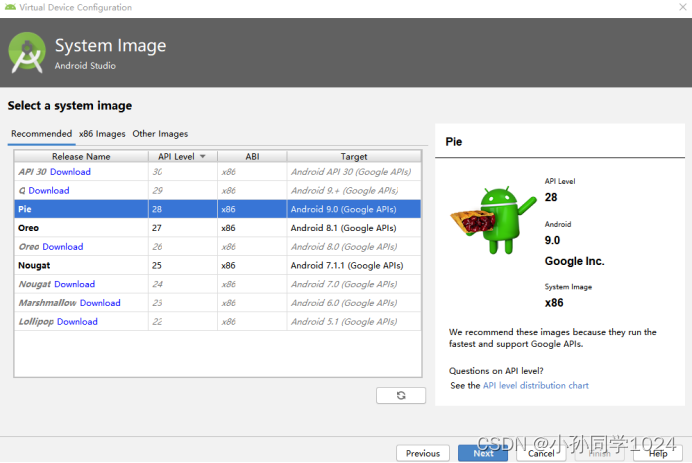
Task: Click the Google Inc. text in details
Action: 574,261
